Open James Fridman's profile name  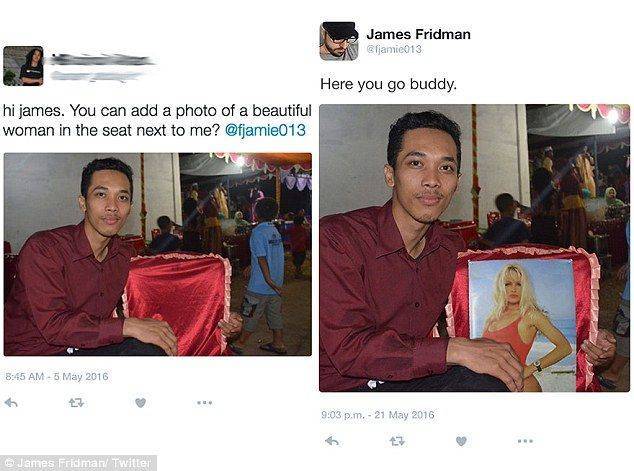click(418, 34)
